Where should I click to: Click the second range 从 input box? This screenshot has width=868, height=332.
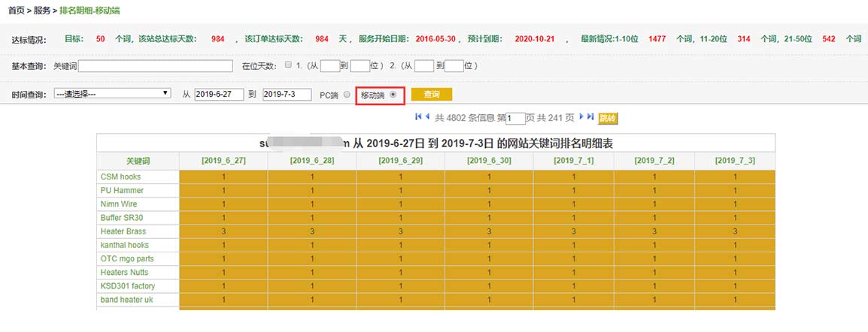point(424,66)
